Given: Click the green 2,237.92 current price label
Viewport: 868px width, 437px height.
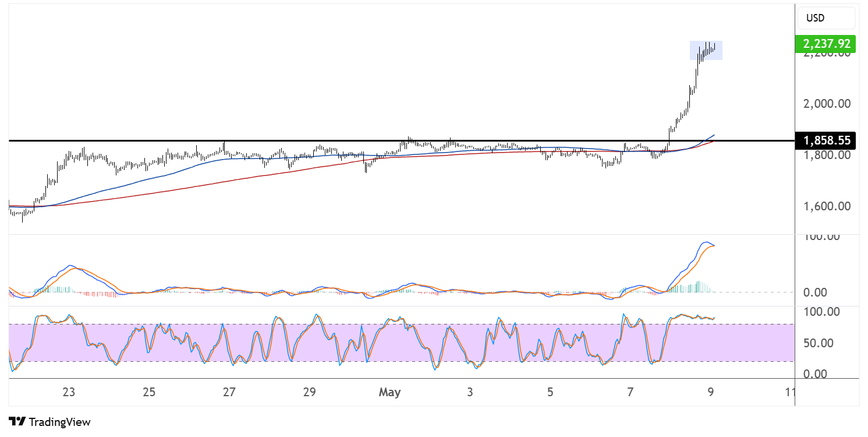Looking at the screenshot, I should pos(826,43).
